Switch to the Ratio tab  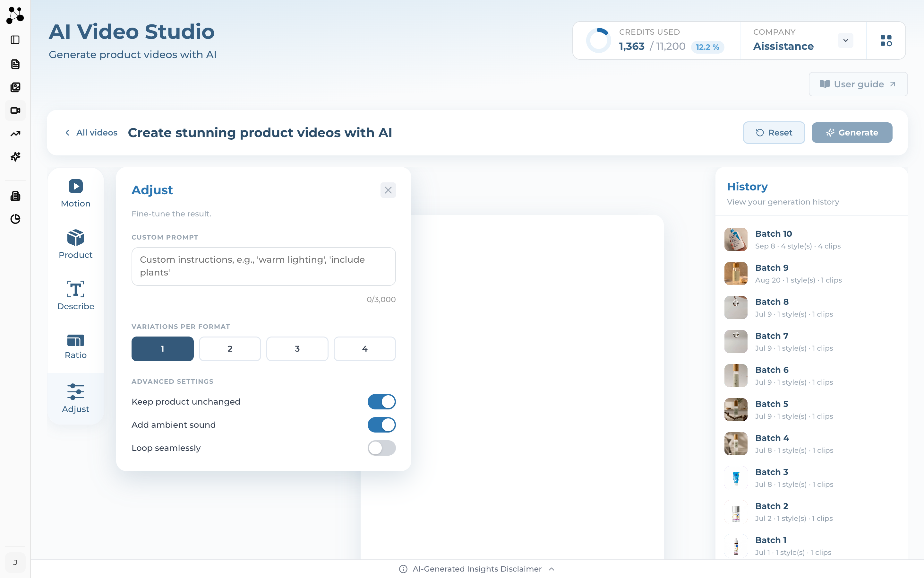tap(76, 347)
